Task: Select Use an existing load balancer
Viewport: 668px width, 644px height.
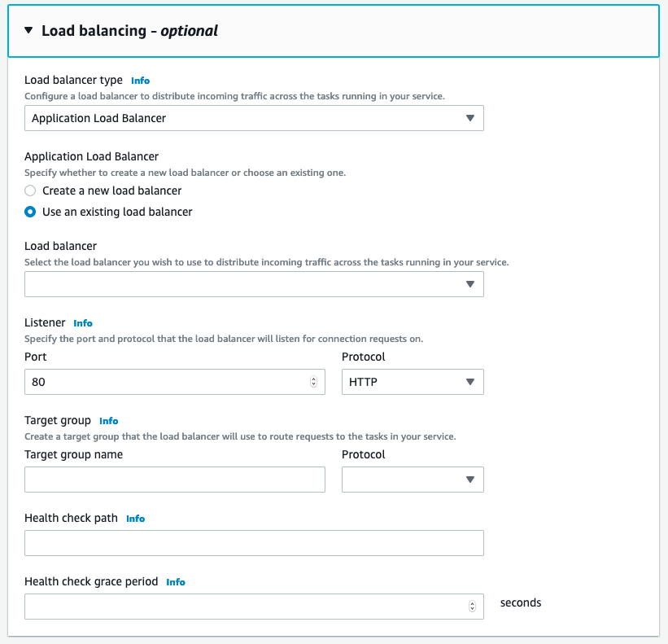Action: pos(30,212)
